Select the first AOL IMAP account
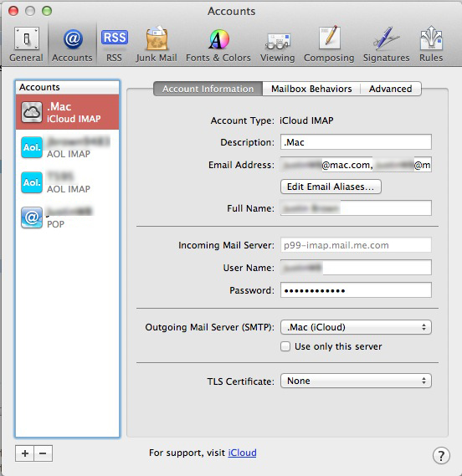Viewport: 462px width, 476px height. (x=68, y=147)
